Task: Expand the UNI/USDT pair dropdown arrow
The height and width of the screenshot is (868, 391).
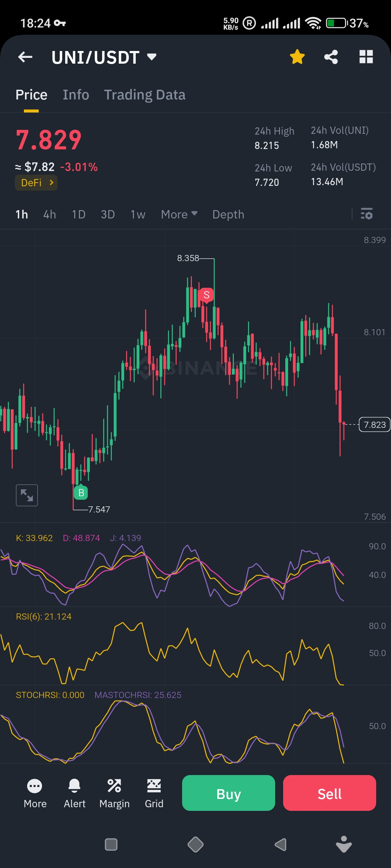Action: [152, 57]
